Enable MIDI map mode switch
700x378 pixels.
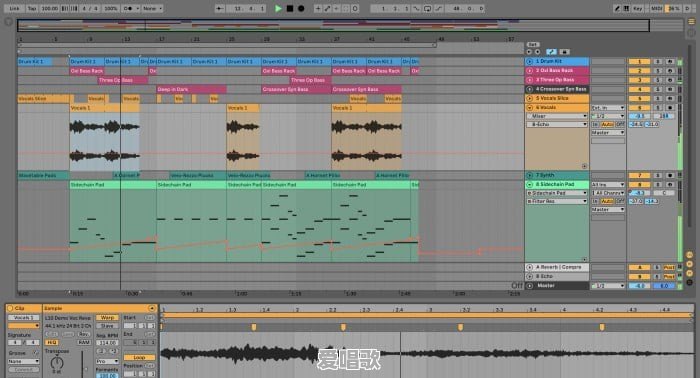tap(656, 8)
